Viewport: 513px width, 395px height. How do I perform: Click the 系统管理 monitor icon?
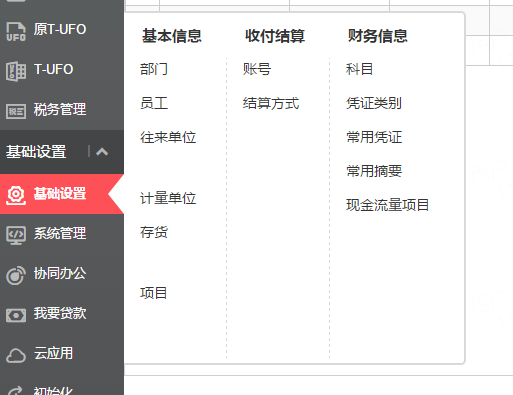click(x=16, y=235)
